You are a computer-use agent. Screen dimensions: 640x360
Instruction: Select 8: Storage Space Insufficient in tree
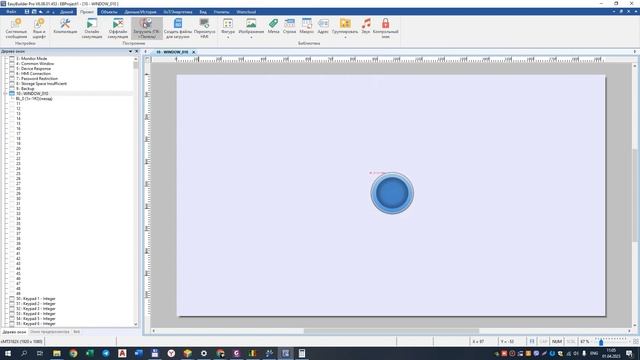41,84
